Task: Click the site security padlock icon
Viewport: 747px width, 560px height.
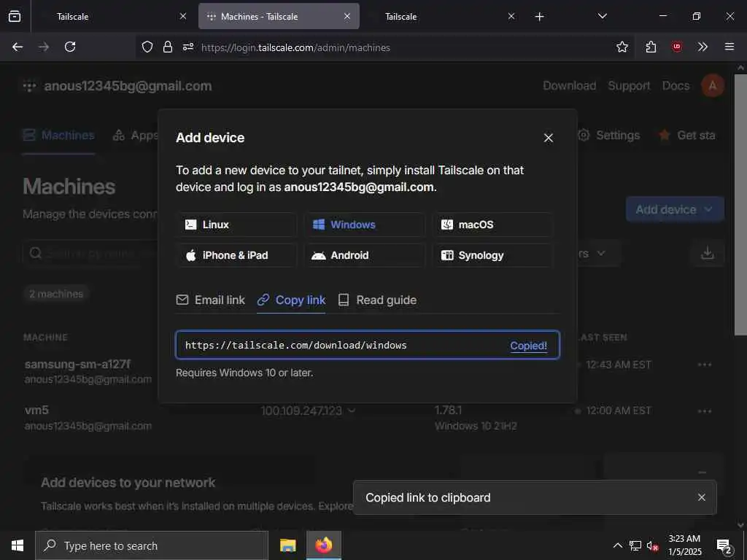Action: pyautogui.click(x=168, y=47)
